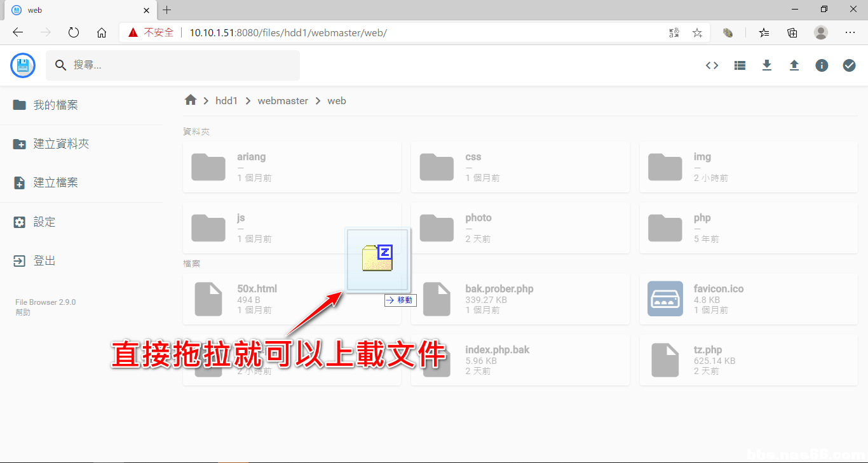Click the browser refresh button
868x463 pixels.
coord(74,32)
